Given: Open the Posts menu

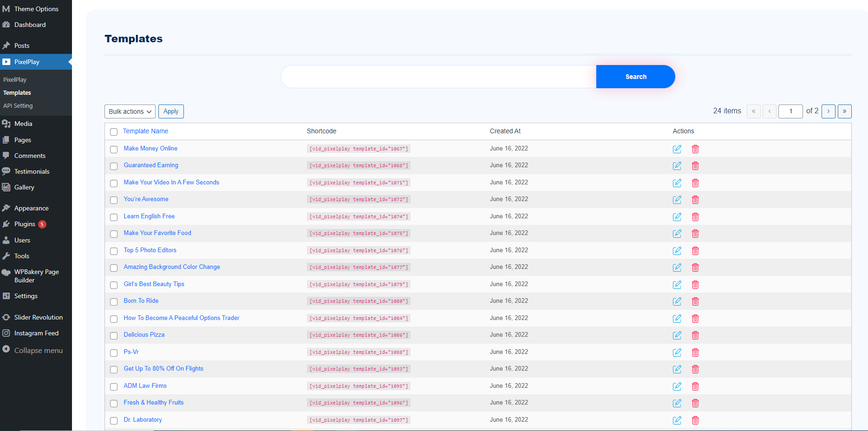Looking at the screenshot, I should [22, 46].
